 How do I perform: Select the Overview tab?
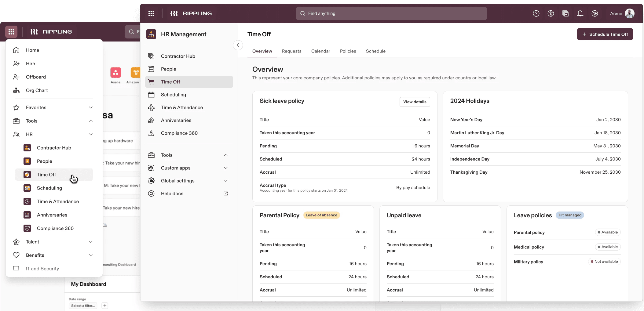262,51
